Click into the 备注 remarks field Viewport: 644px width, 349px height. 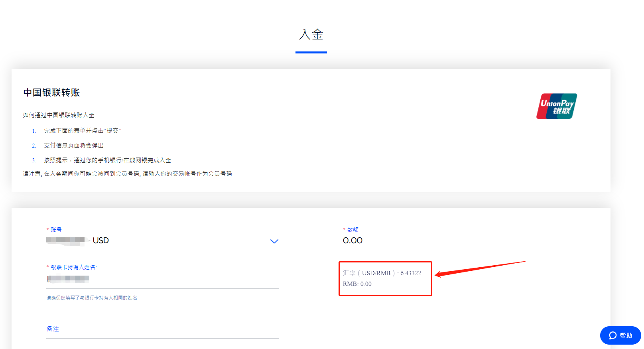pyautogui.click(x=160, y=329)
